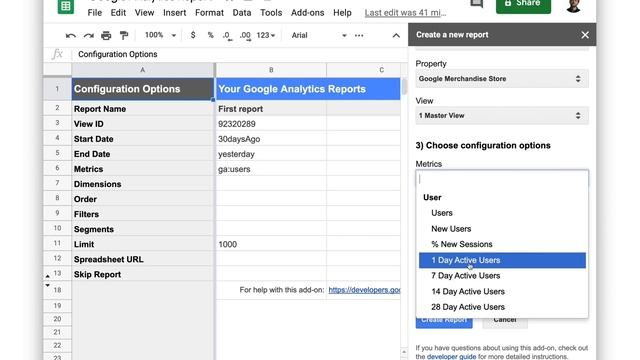Choose % New Sessions metric option
The width and height of the screenshot is (640, 360).
point(502,244)
